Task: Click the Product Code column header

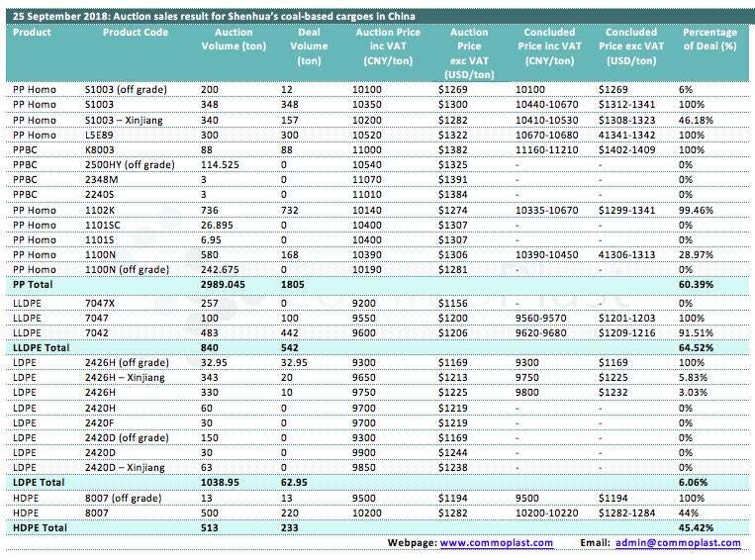Action: pyautogui.click(x=136, y=33)
